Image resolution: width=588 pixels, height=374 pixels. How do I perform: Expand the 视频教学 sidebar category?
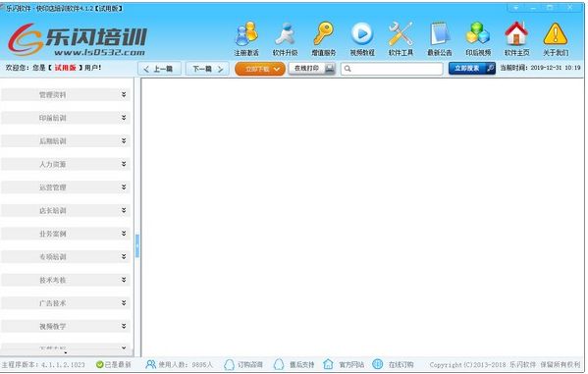point(66,326)
